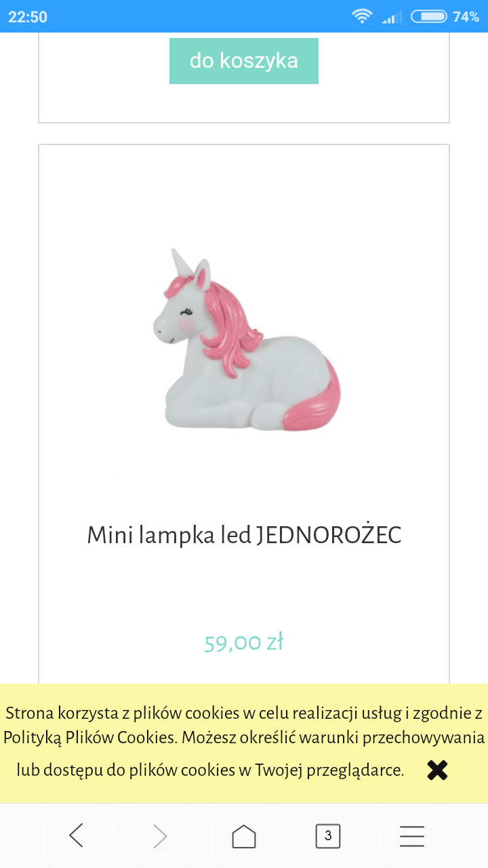This screenshot has height=868, width=488.
Task: Go back using the browser back arrow
Action: [x=77, y=836]
